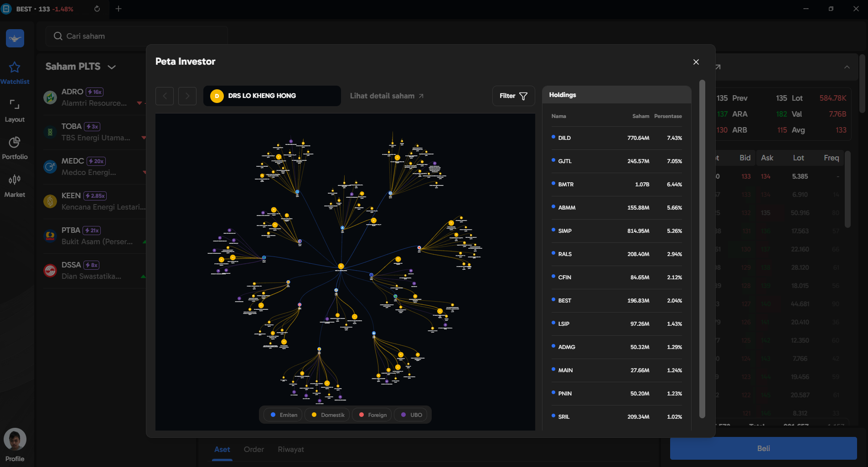
Task: Sort holdings by Nama column
Action: [x=558, y=116]
